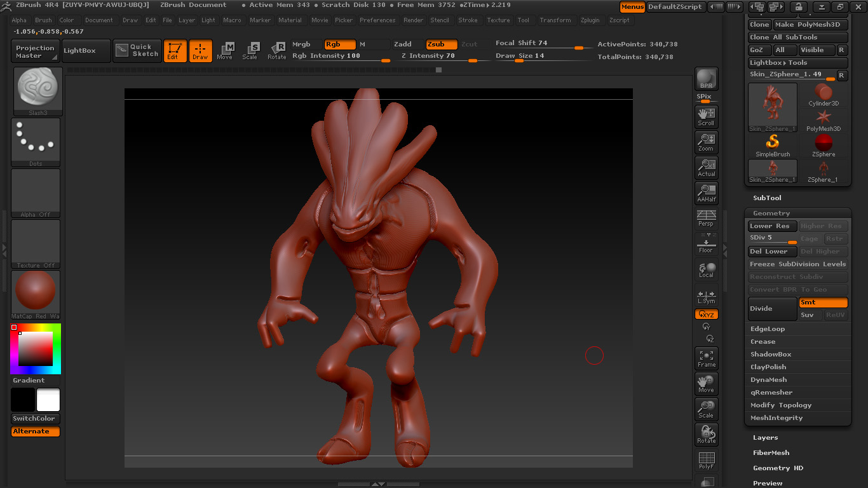Select the Zoom canvas icon

pyautogui.click(x=706, y=142)
